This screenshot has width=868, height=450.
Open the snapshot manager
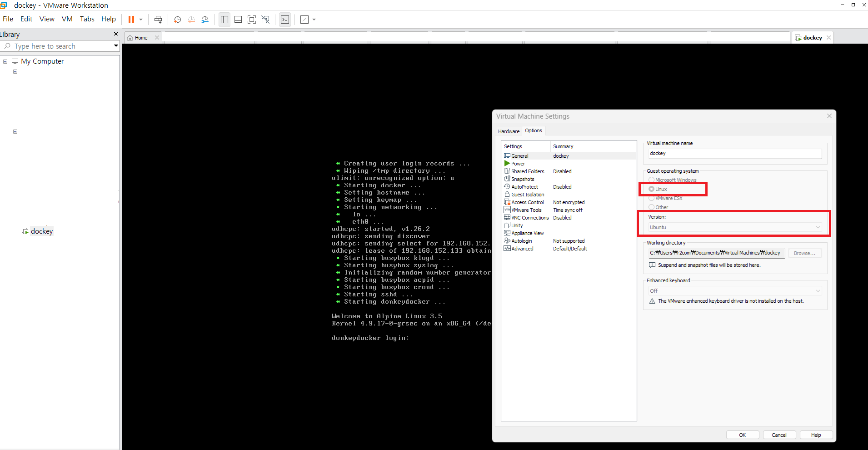tap(205, 20)
